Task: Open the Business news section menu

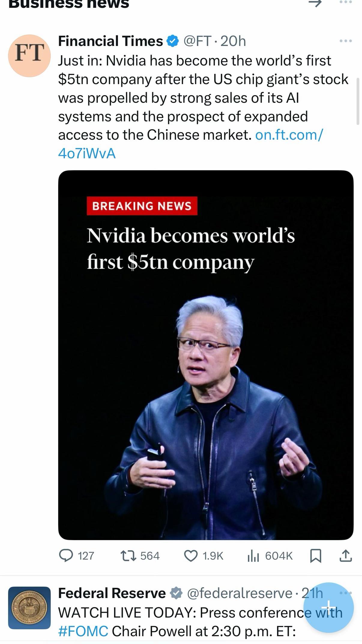Action: [x=345, y=2]
